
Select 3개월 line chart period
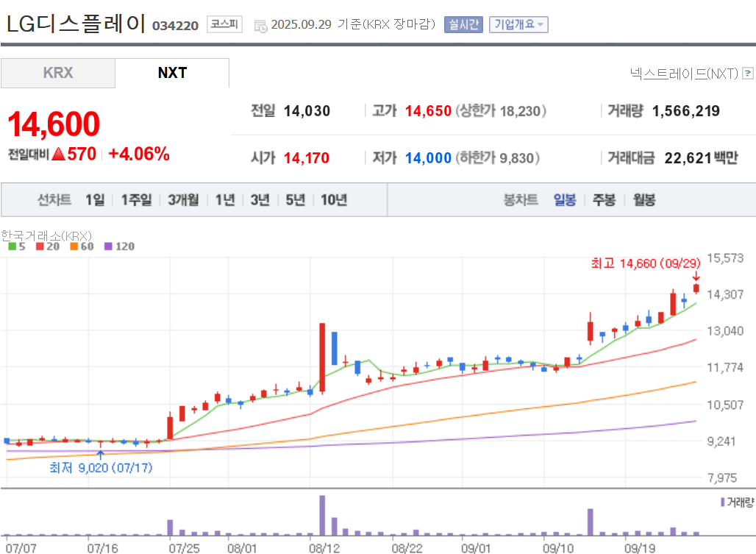tap(183, 199)
